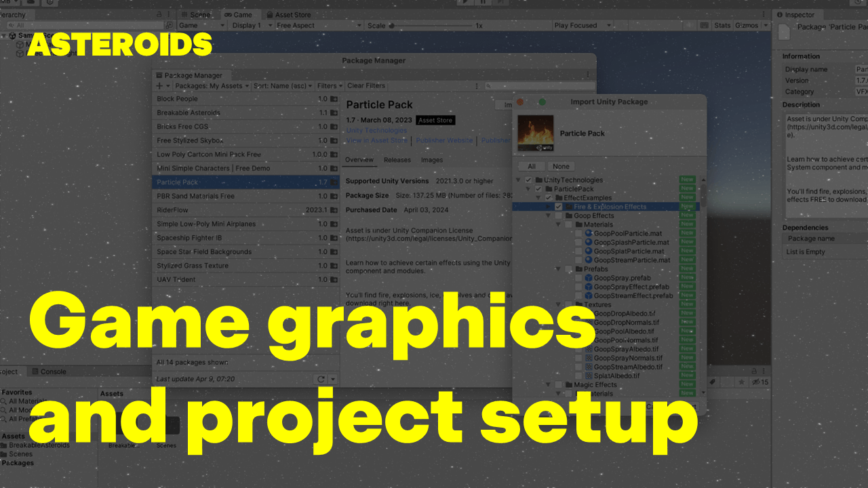Click Particle Pack fire thumbnail
The image size is (868, 488).
pos(536,134)
